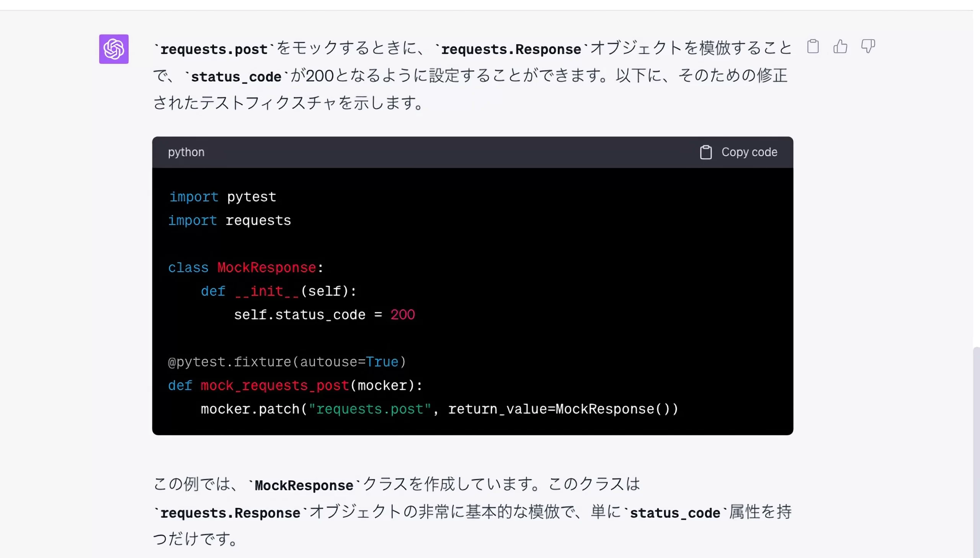Image resolution: width=980 pixels, height=558 pixels.
Task: Click 'import requests' code line
Action: point(230,221)
